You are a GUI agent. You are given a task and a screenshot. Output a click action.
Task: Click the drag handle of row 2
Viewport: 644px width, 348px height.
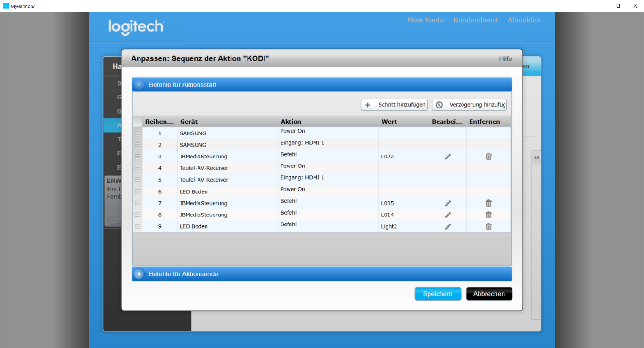coord(138,145)
